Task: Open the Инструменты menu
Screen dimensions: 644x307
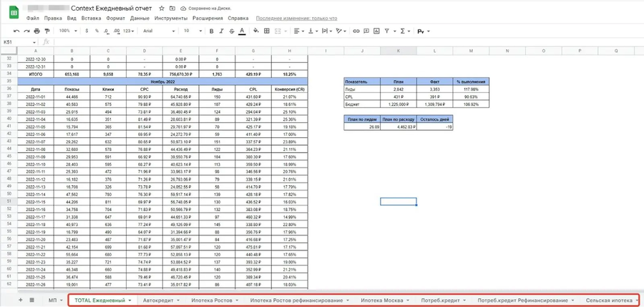Action: [171, 19]
